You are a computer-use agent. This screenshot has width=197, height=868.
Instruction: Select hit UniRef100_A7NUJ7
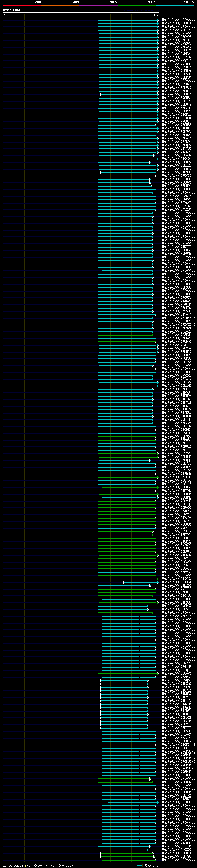176,88
